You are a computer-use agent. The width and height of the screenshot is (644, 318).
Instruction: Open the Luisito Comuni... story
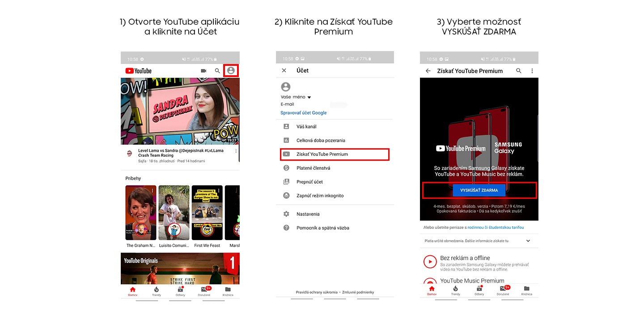pyautogui.click(x=174, y=213)
